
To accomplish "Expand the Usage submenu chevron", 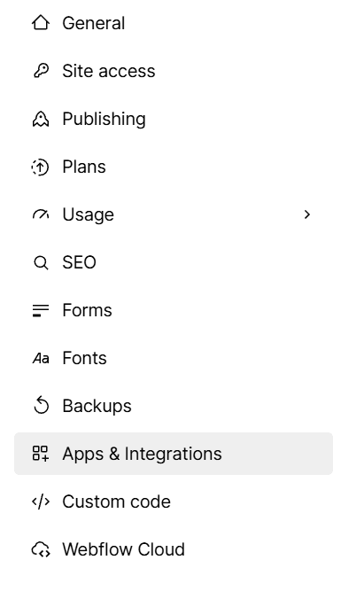I will click(307, 214).
